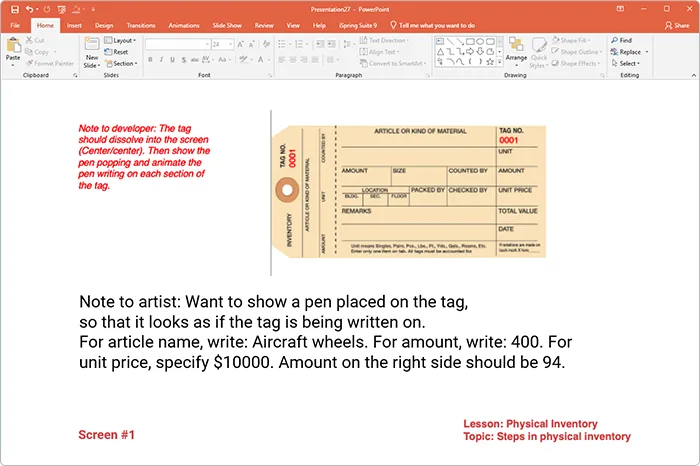Screen dimensions: 700x466
Task: Toggle Text Shadow formatting
Action: click(x=183, y=59)
